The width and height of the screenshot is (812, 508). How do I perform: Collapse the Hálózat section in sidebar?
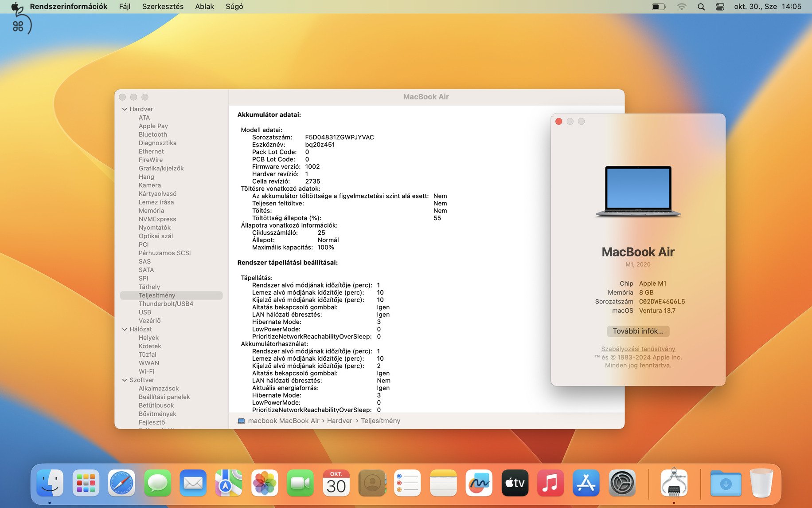[125, 329]
